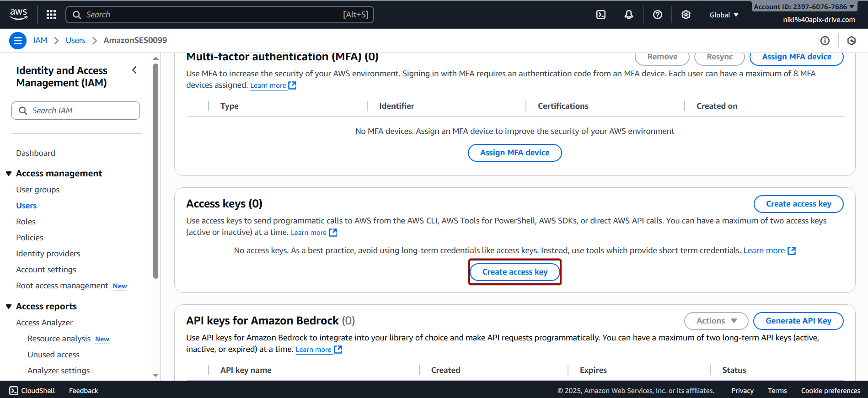Click the Search IAM input field
Screen dimensions: 868x398
coord(75,111)
